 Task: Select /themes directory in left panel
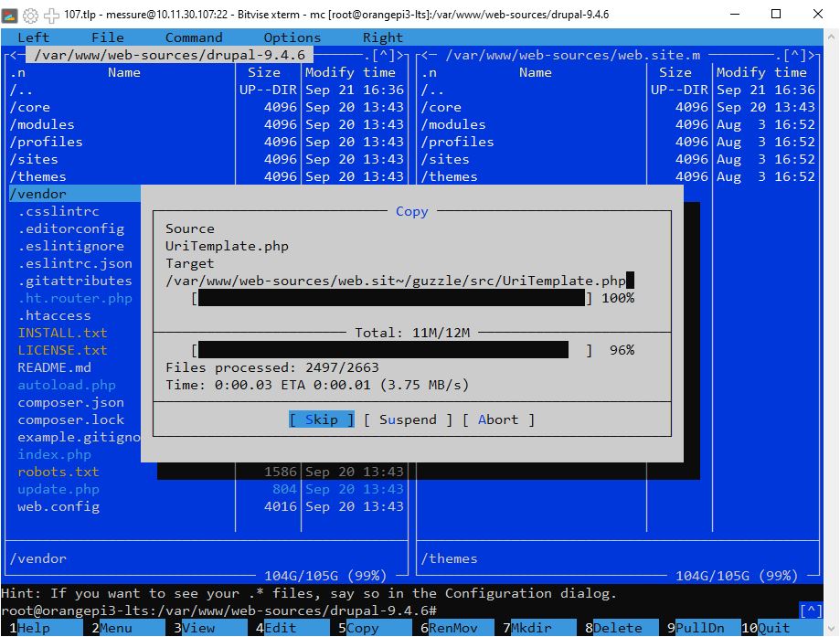[x=122, y=176]
